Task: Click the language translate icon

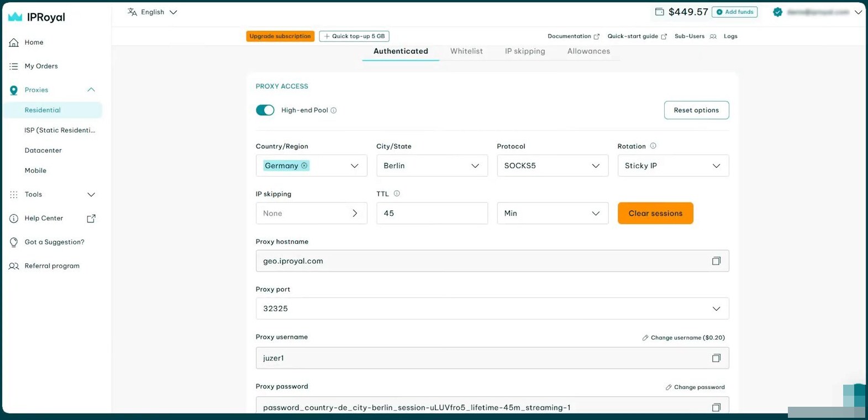Action: [x=132, y=12]
